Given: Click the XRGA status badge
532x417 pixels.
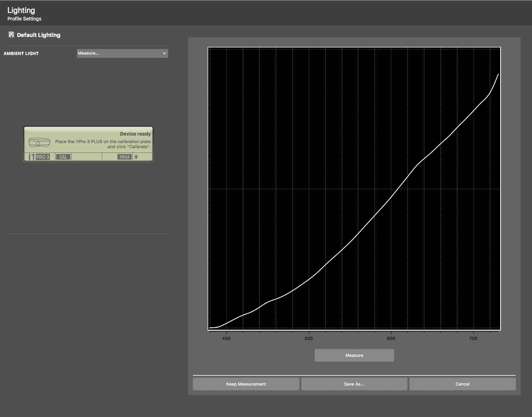Looking at the screenshot, I should (x=124, y=157).
